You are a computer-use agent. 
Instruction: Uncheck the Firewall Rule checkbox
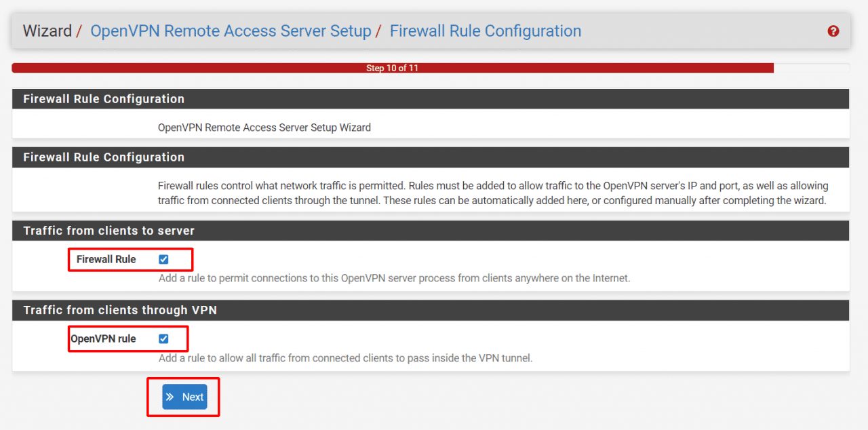pyautogui.click(x=163, y=259)
